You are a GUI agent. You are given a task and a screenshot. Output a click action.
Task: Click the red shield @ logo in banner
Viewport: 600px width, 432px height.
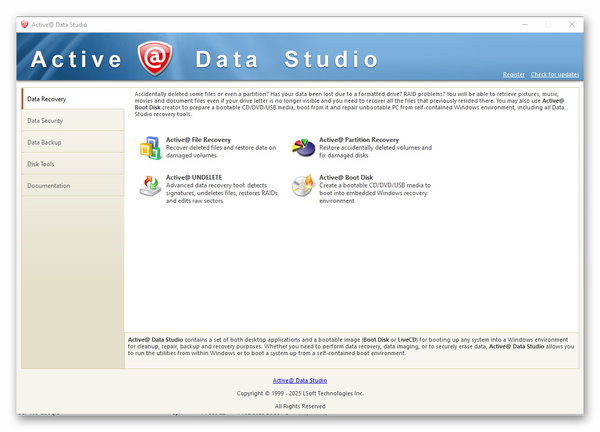(155, 58)
